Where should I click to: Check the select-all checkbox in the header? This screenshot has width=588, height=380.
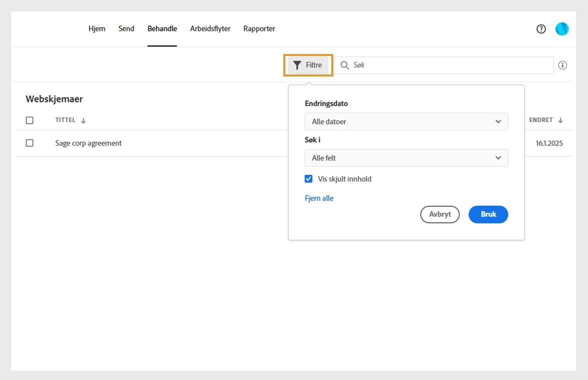[29, 120]
